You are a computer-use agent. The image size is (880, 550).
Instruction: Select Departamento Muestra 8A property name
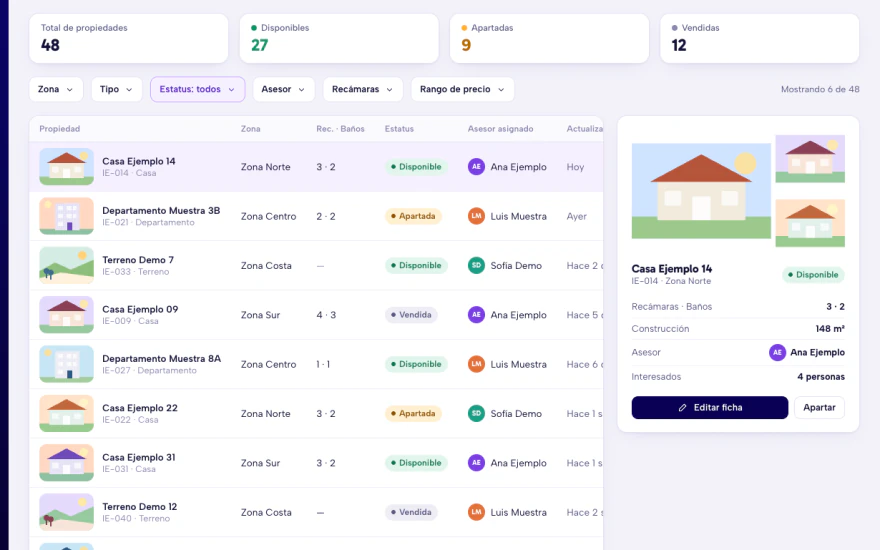point(162,359)
